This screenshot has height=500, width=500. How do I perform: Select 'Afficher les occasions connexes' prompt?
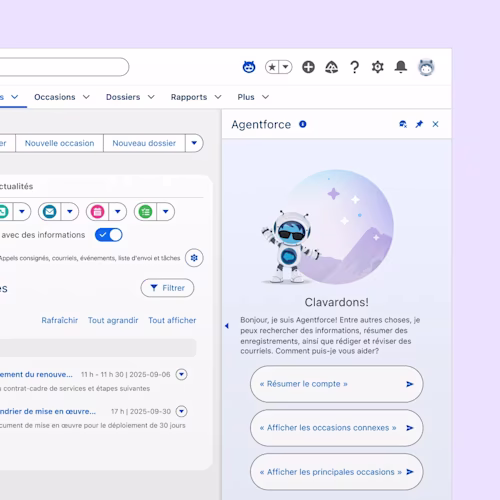[337, 428]
